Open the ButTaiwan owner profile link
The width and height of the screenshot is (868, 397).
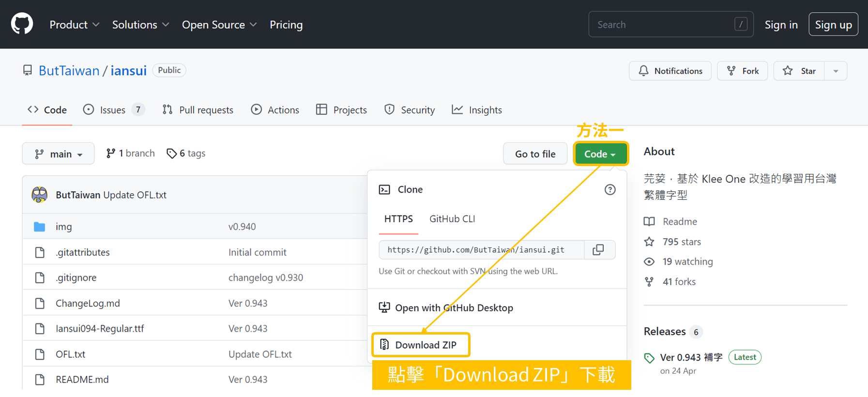coord(69,71)
